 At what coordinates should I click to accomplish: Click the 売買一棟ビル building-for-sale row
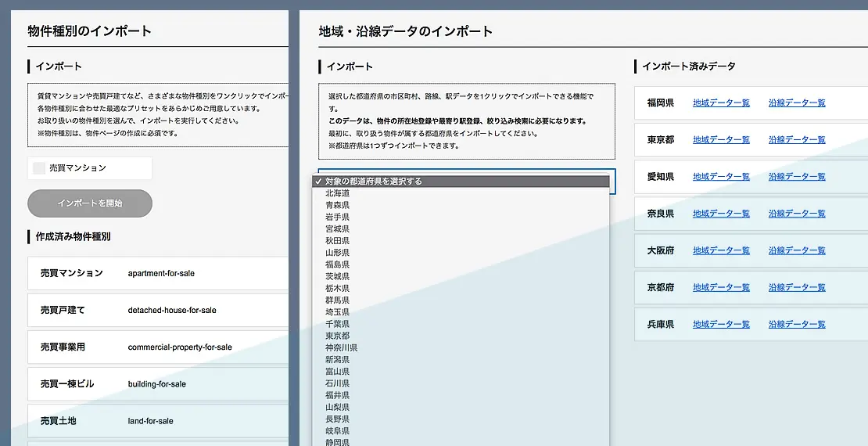pyautogui.click(x=158, y=384)
